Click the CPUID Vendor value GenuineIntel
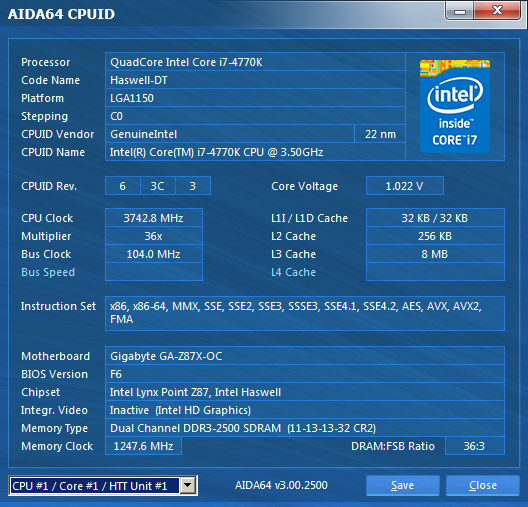Image resolution: width=528 pixels, height=507 pixels. [230, 134]
